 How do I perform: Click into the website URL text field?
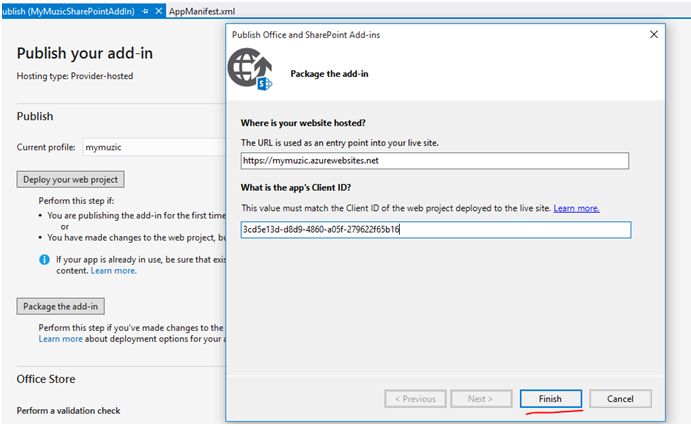click(x=435, y=160)
